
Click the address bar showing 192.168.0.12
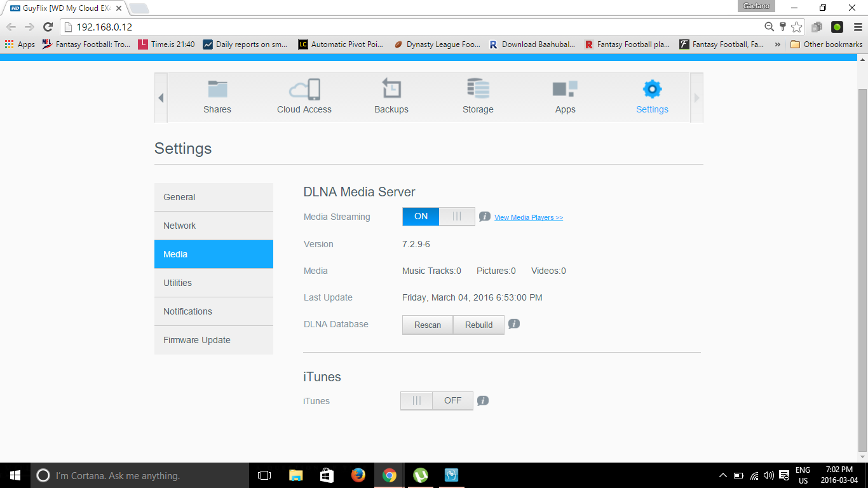pyautogui.click(x=413, y=27)
